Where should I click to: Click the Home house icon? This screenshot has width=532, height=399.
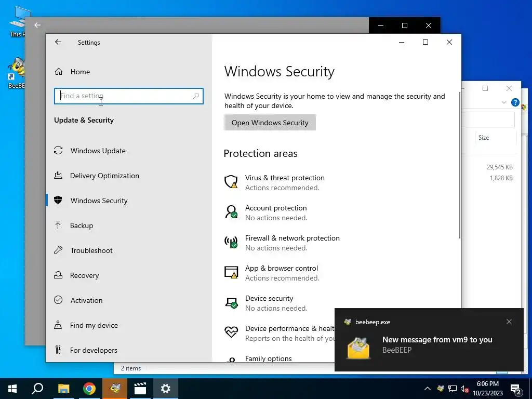coord(59,72)
